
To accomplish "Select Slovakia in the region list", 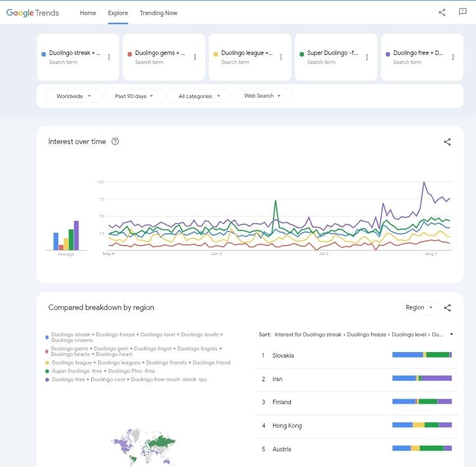I will (357, 355).
